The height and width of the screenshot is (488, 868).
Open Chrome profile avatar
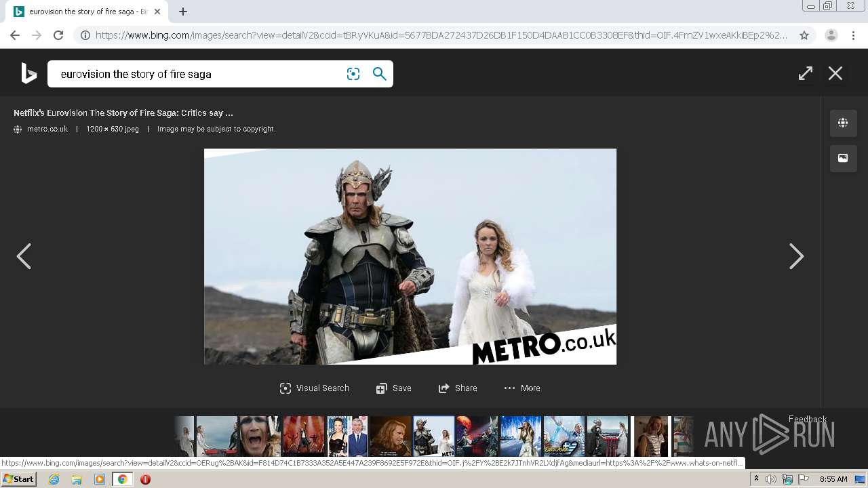pyautogui.click(x=831, y=35)
